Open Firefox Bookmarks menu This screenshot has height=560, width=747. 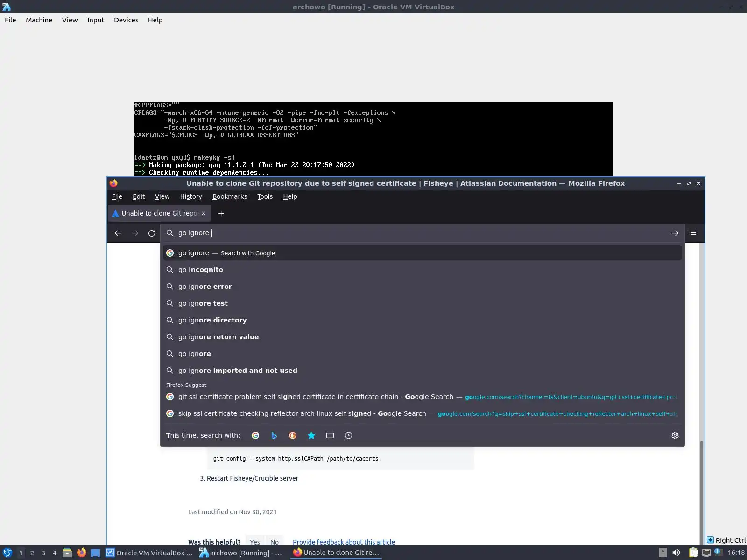[x=230, y=196]
